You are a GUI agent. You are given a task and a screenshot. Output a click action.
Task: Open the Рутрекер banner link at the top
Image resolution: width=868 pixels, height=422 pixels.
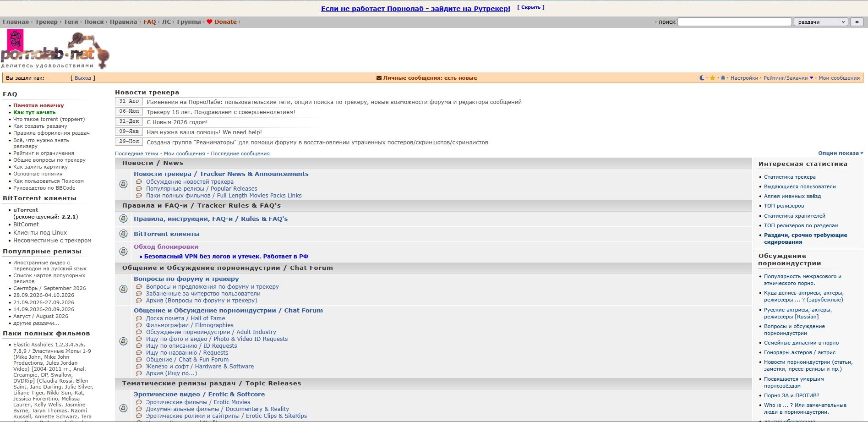click(x=415, y=9)
